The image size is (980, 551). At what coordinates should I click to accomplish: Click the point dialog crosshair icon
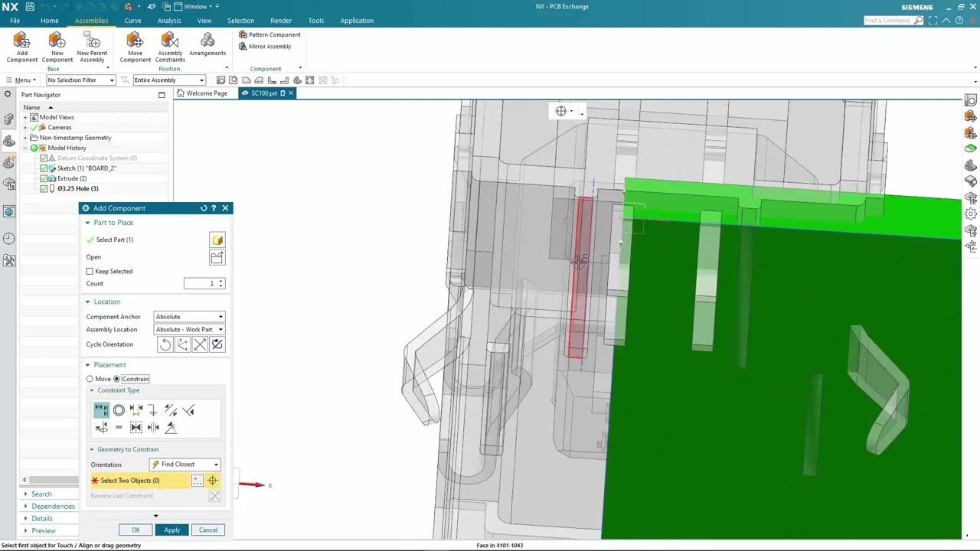click(x=213, y=481)
